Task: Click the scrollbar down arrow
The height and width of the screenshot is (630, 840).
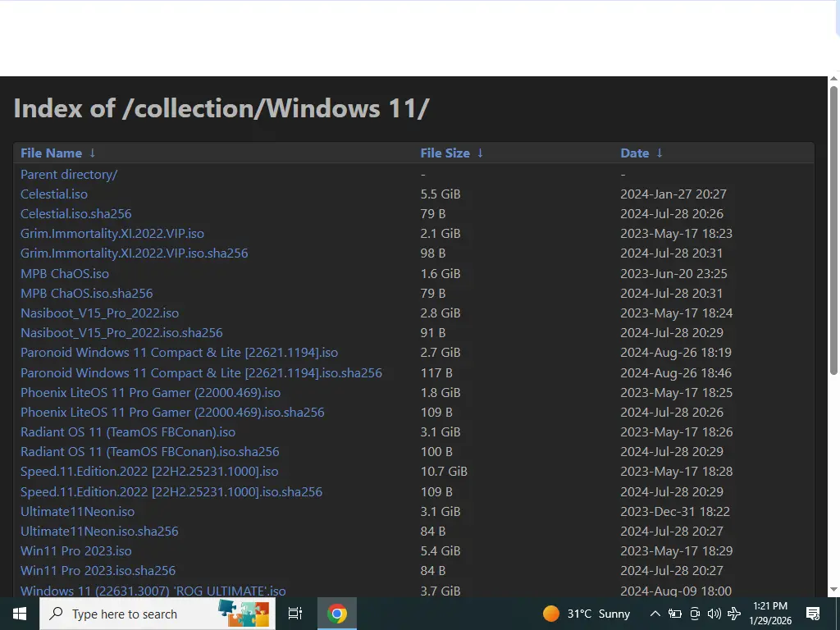Action: [833, 590]
